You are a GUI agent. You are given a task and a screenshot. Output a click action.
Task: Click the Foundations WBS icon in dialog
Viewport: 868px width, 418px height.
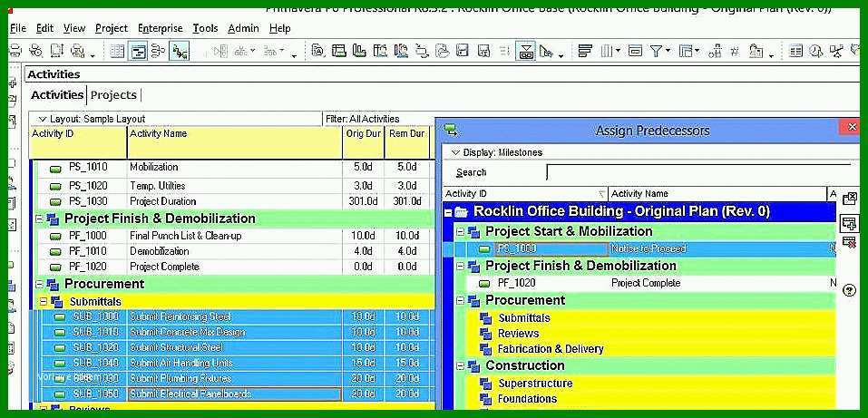coord(485,399)
